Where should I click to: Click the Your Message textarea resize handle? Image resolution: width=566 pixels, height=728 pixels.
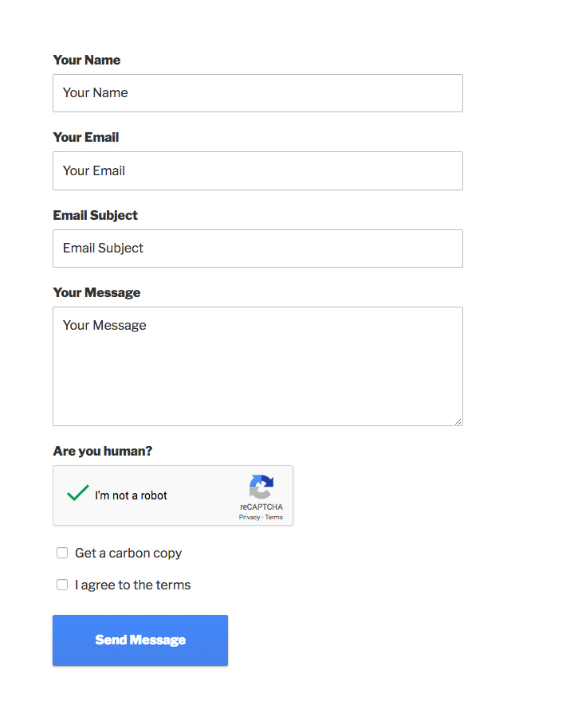point(458,421)
